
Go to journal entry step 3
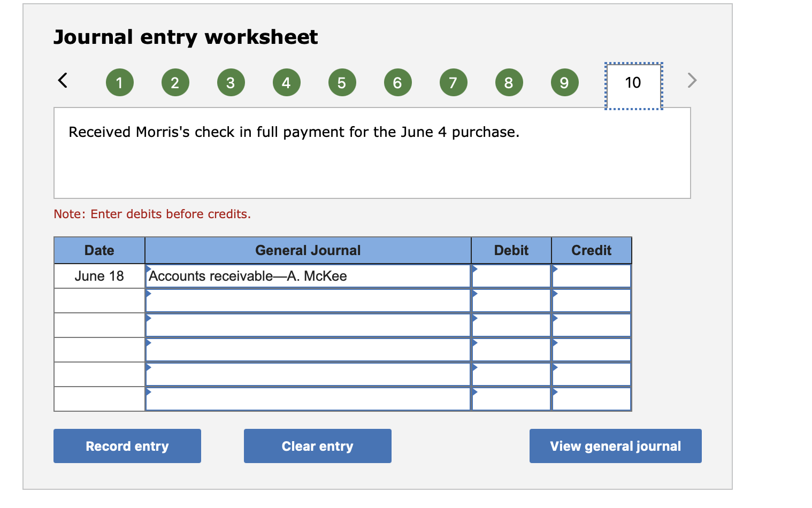point(231,82)
